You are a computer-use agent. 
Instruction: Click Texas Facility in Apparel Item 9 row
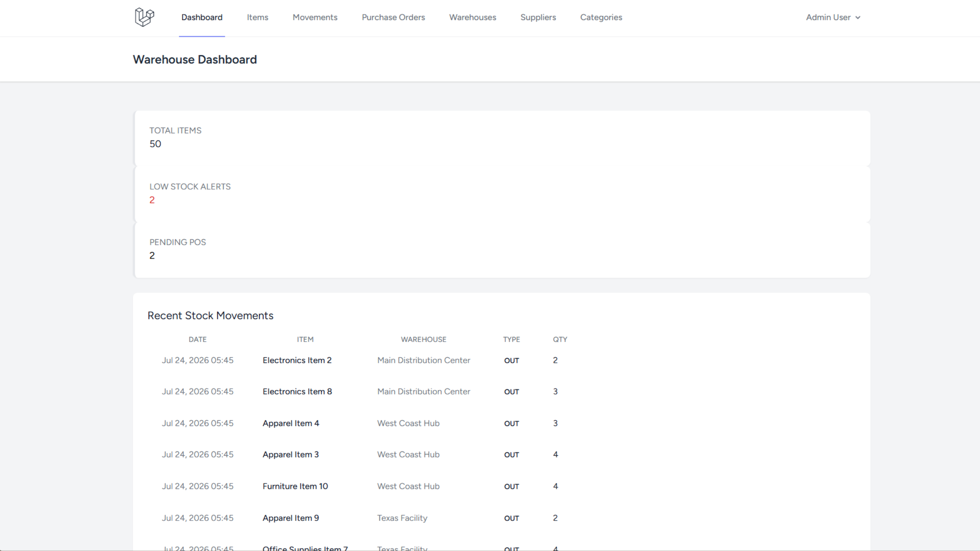[x=402, y=518]
